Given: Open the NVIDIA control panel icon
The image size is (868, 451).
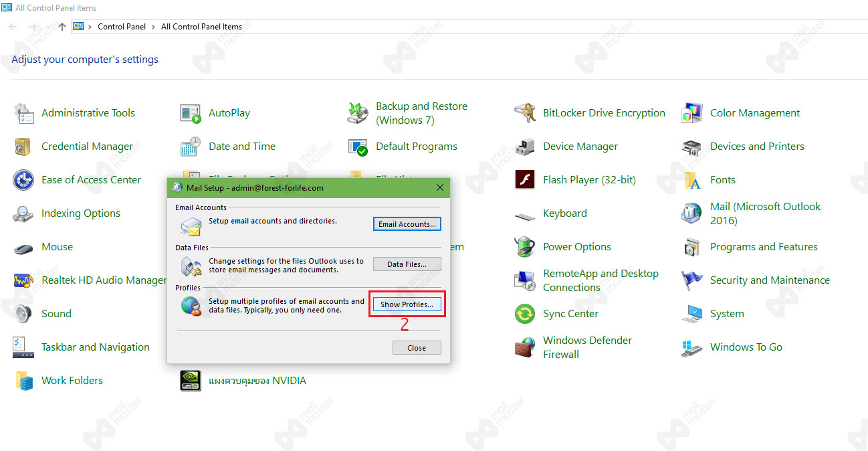Looking at the screenshot, I should 191,381.
